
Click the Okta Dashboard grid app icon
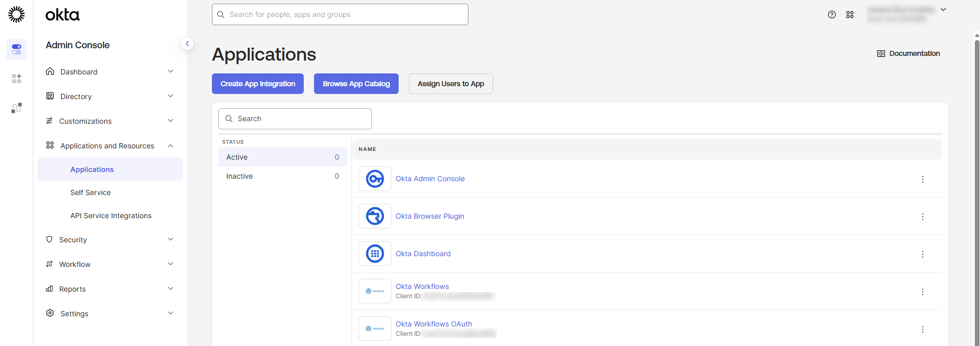coord(375,254)
